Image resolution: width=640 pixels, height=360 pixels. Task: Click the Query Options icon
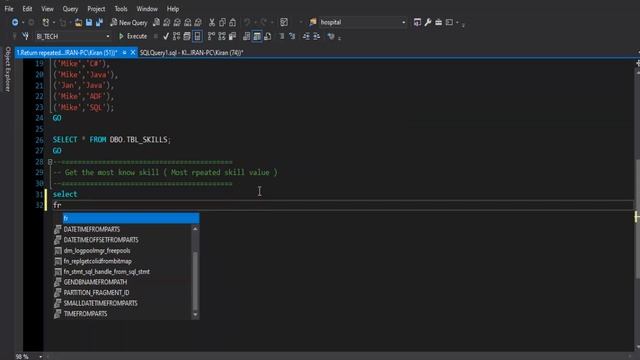187,36
